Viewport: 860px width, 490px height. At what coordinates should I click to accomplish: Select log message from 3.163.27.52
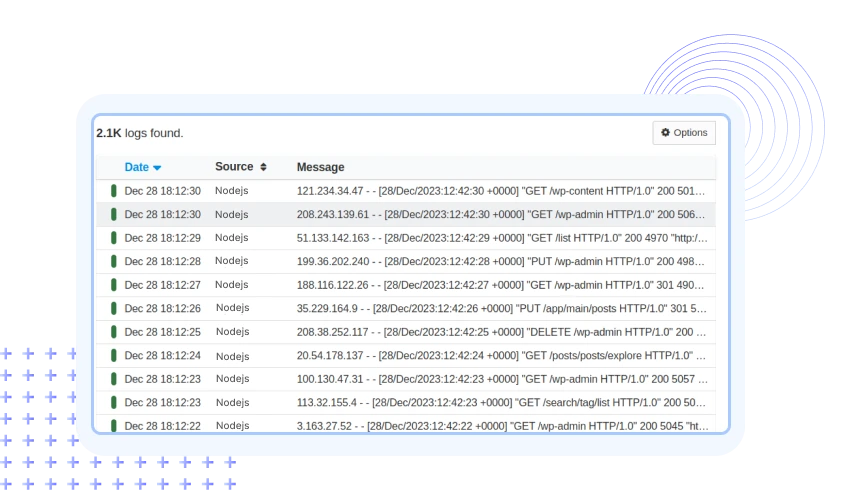[x=502, y=426]
